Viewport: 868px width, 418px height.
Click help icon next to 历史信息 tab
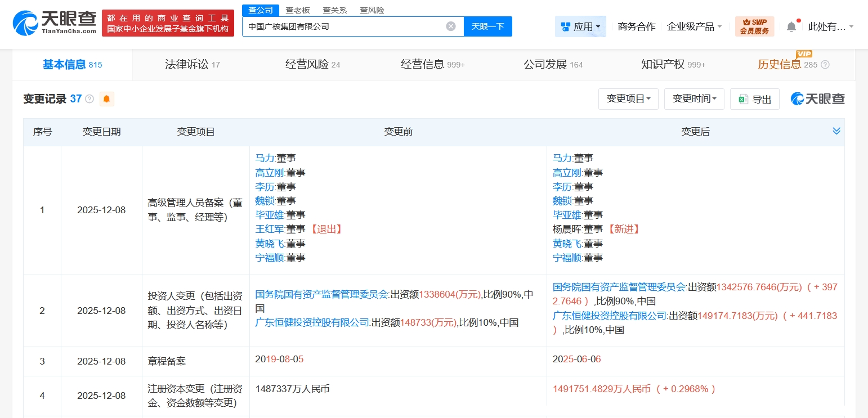coord(825,65)
